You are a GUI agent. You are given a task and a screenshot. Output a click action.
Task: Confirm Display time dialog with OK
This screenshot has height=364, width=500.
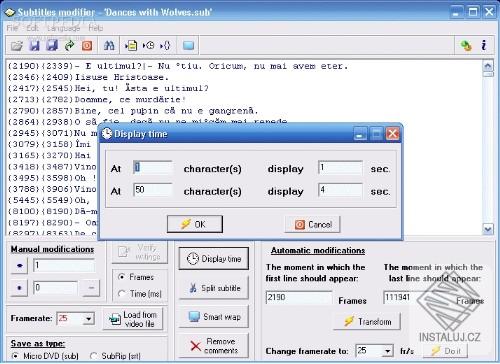(x=195, y=224)
